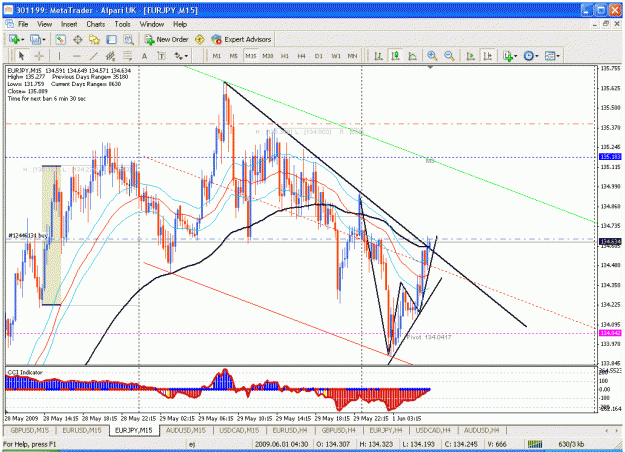
Task: Open the Strategy Tester magnifier icon
Action: (x=128, y=39)
